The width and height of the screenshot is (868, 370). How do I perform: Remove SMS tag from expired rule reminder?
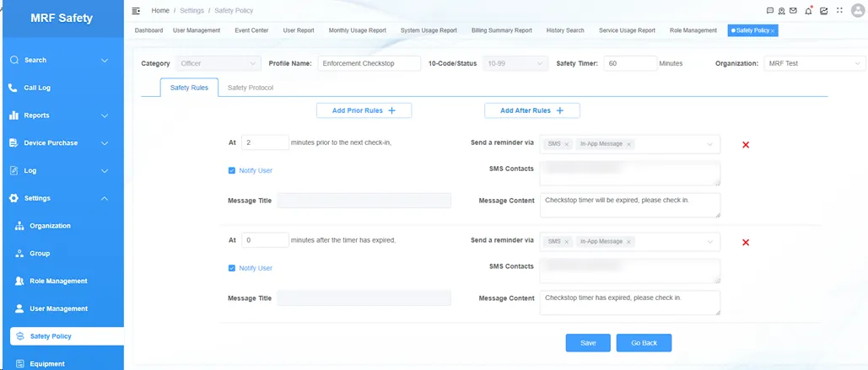566,242
